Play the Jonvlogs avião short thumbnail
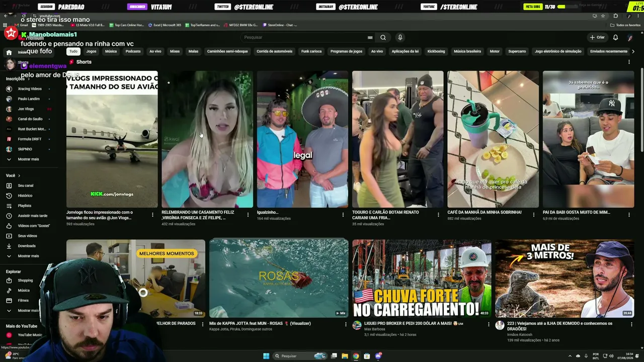Viewport: 644px width, 362px height. (112, 139)
